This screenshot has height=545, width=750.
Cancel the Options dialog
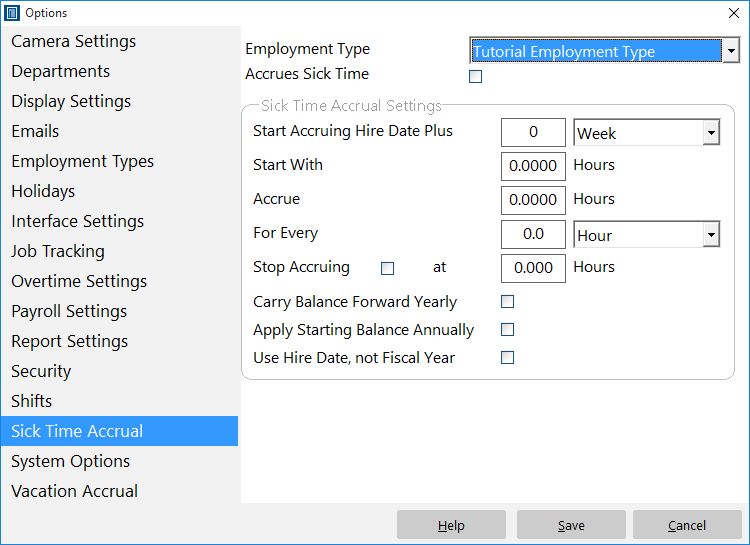(x=687, y=525)
